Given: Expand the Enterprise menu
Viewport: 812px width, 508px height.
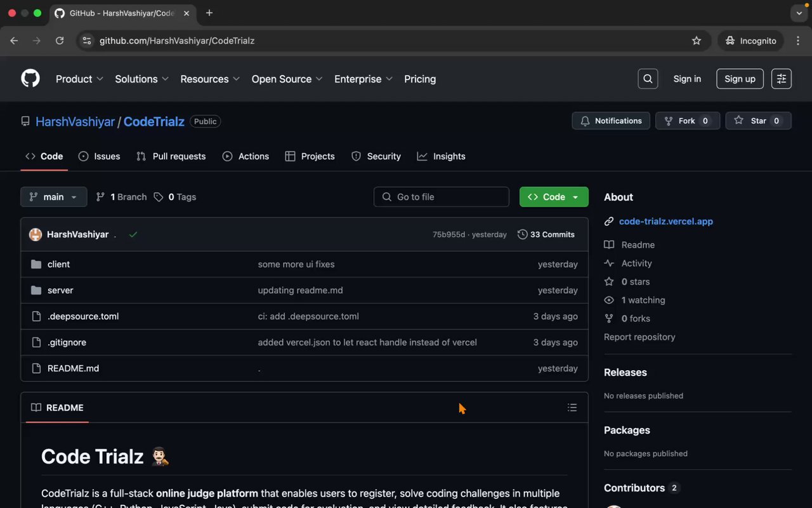Looking at the screenshot, I should [363, 79].
